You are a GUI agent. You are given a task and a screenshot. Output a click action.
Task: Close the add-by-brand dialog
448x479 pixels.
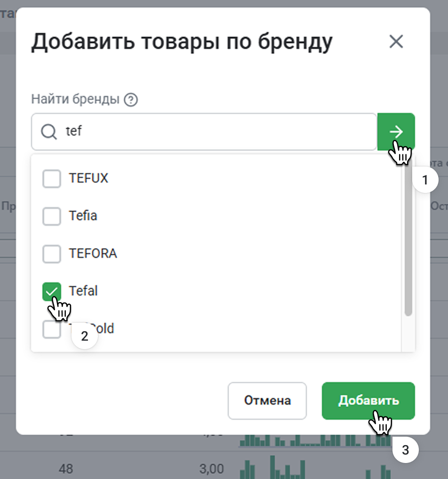(396, 42)
